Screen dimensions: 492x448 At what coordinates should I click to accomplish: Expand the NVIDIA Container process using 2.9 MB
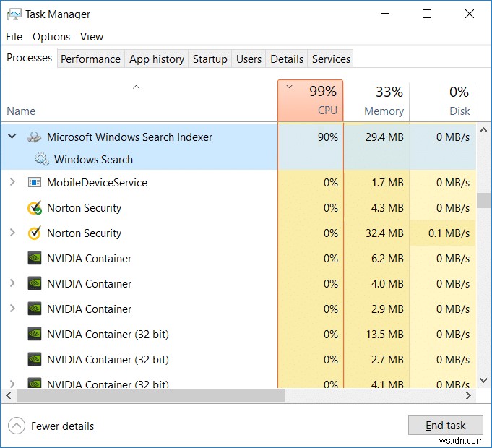[12, 309]
